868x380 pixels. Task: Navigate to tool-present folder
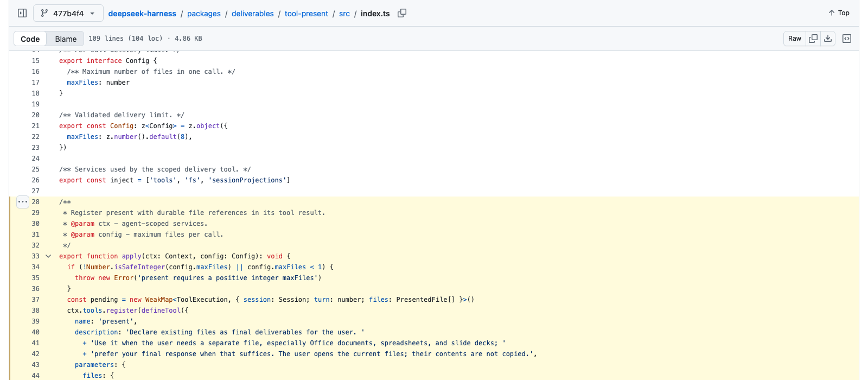(307, 14)
